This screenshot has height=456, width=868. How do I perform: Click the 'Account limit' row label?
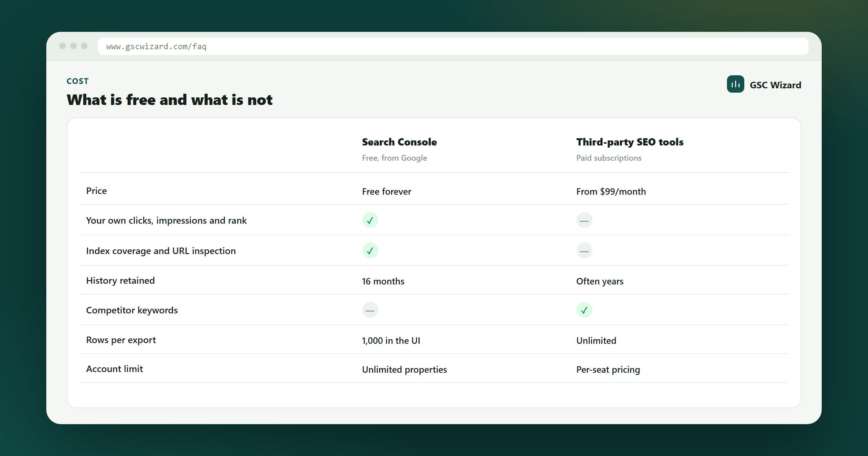point(114,369)
